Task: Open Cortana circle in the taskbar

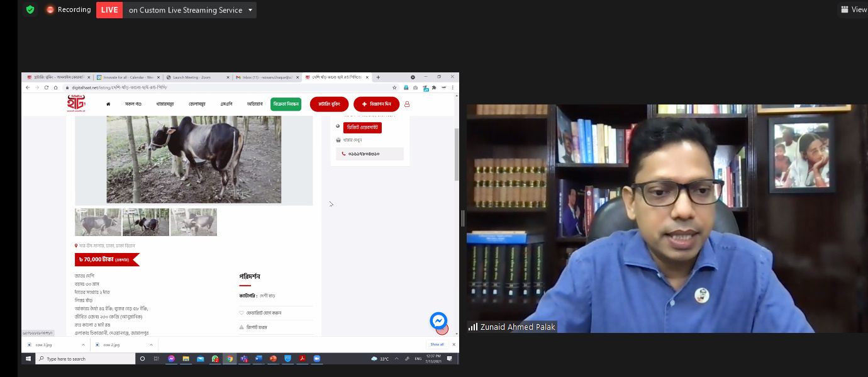Action: (142, 359)
